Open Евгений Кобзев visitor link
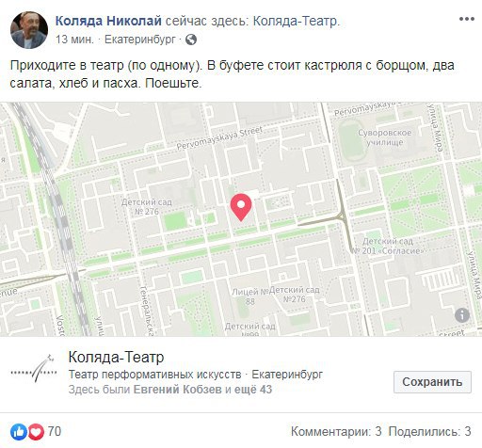This screenshot has width=482, height=448. (178, 390)
